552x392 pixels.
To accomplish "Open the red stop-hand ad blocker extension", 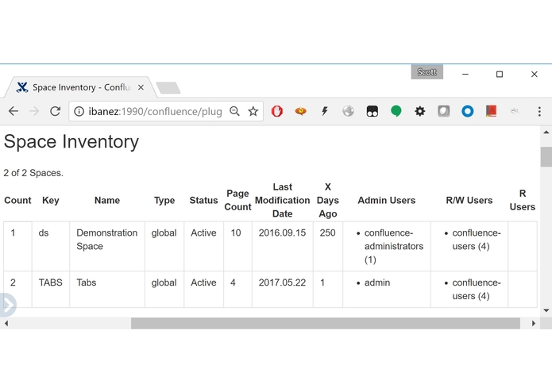I will [277, 111].
